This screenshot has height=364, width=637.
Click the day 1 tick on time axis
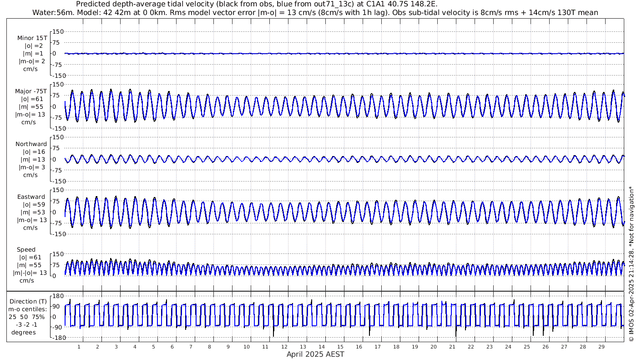coord(79,347)
